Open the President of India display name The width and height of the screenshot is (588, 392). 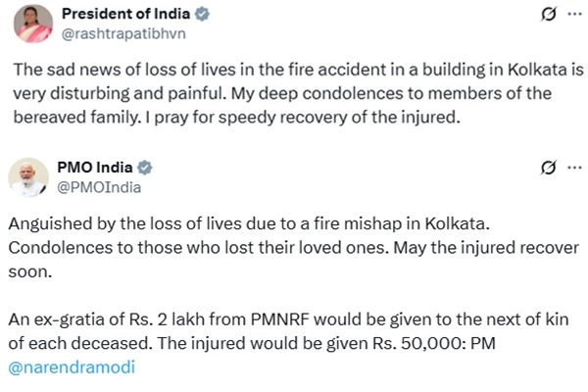tap(126, 14)
